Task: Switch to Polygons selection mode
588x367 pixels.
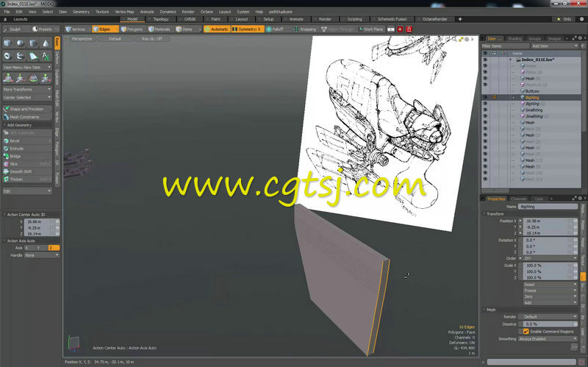Action: tap(132, 29)
